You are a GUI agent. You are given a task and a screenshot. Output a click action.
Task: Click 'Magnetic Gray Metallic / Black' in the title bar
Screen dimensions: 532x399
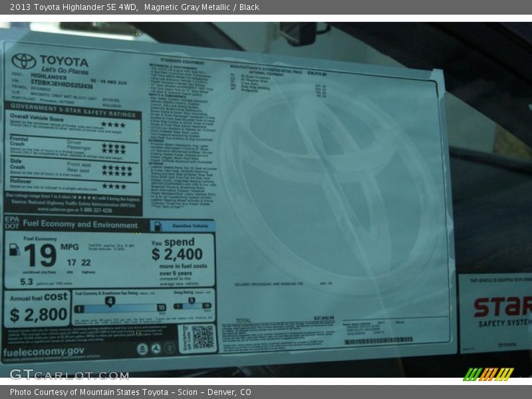[x=201, y=7]
